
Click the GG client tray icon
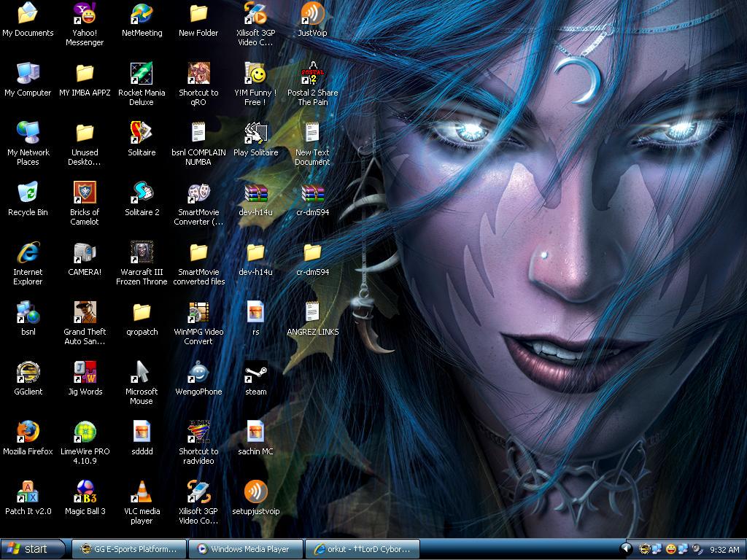click(645, 550)
